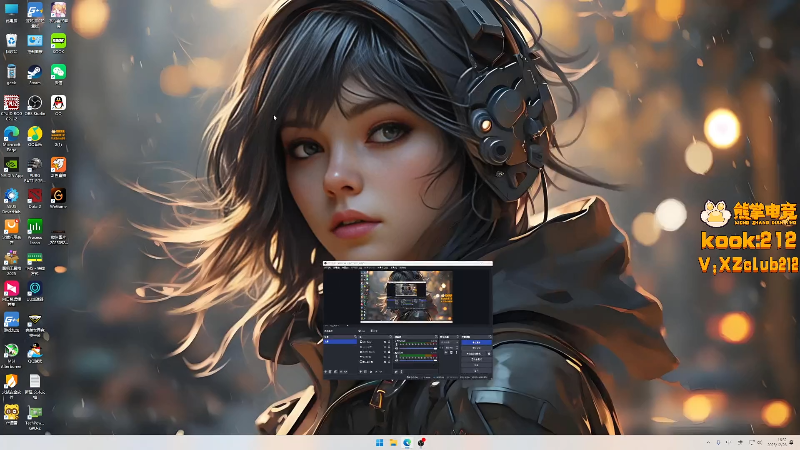Open Microsoft Edge from the taskbar
The height and width of the screenshot is (450, 800).
pos(407,443)
